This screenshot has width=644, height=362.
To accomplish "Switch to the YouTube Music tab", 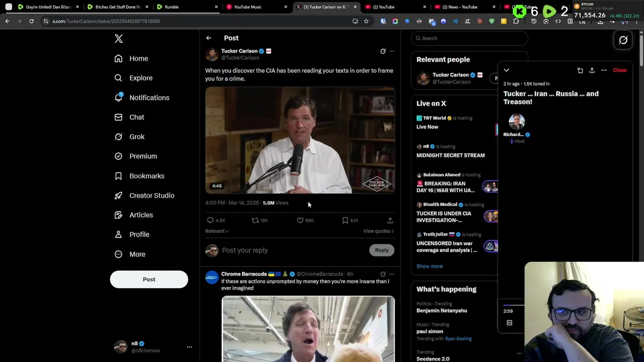I will (x=256, y=7).
